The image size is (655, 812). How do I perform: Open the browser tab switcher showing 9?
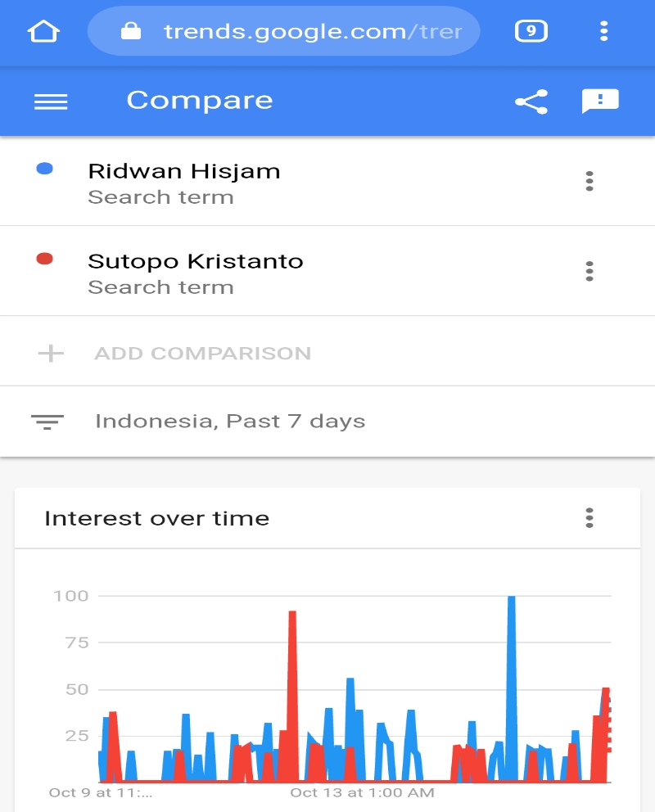531,32
